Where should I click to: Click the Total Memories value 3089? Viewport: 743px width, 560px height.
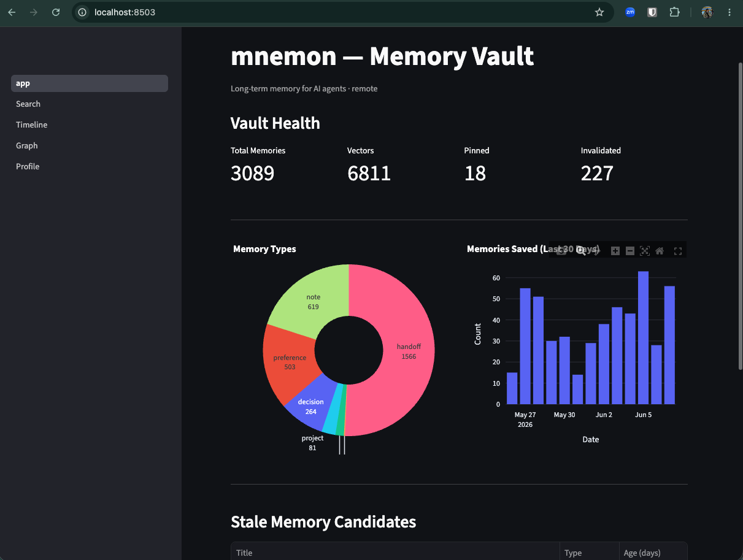click(x=252, y=174)
